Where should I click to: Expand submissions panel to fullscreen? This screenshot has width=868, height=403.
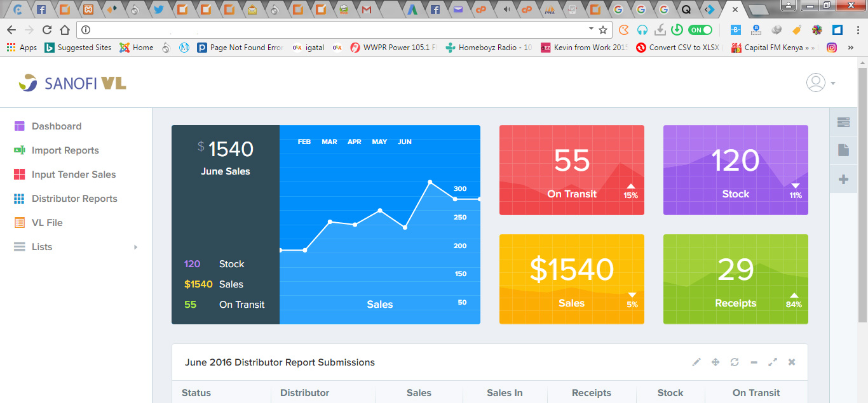[x=773, y=362]
